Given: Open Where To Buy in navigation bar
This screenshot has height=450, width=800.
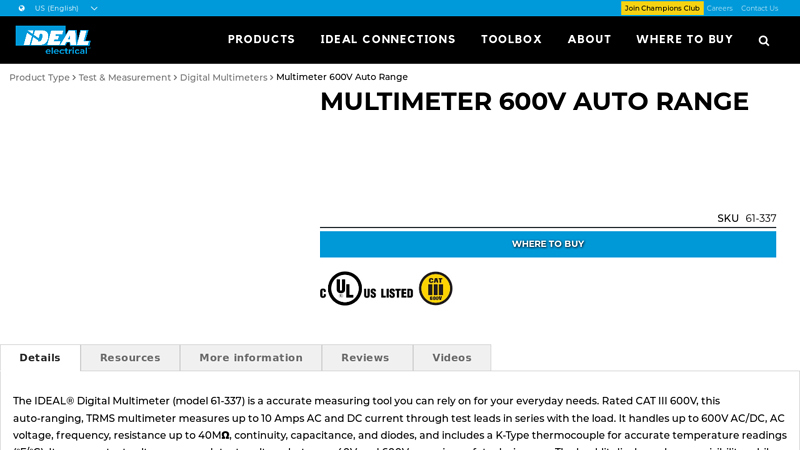Looking at the screenshot, I should pos(684,39).
